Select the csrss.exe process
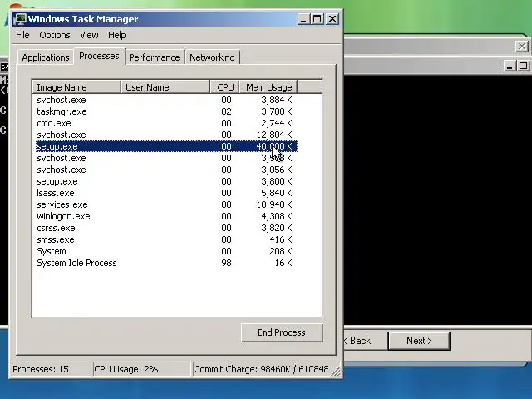This screenshot has width=532, height=399. coord(166,228)
